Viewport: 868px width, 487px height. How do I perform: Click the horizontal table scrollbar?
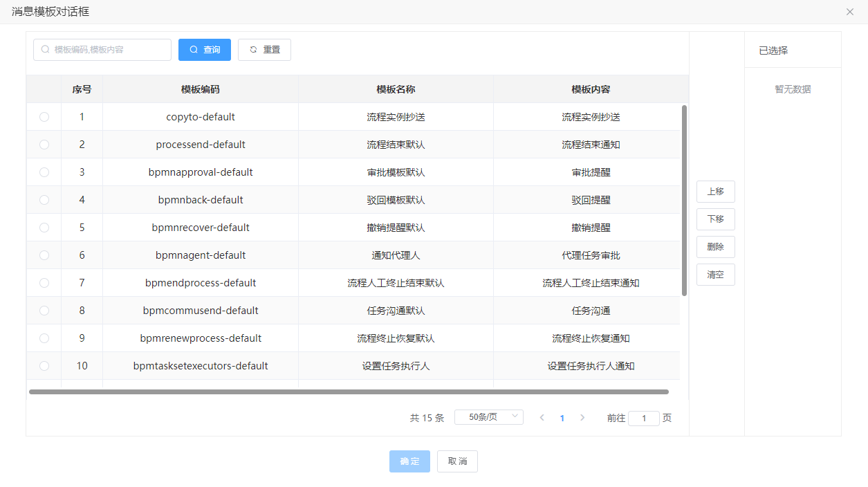pyautogui.click(x=349, y=392)
